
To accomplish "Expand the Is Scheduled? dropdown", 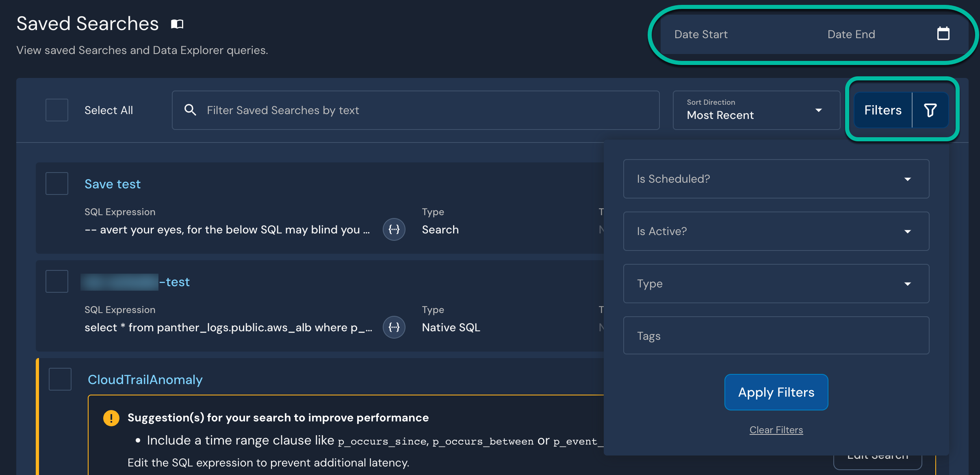I will (775, 179).
